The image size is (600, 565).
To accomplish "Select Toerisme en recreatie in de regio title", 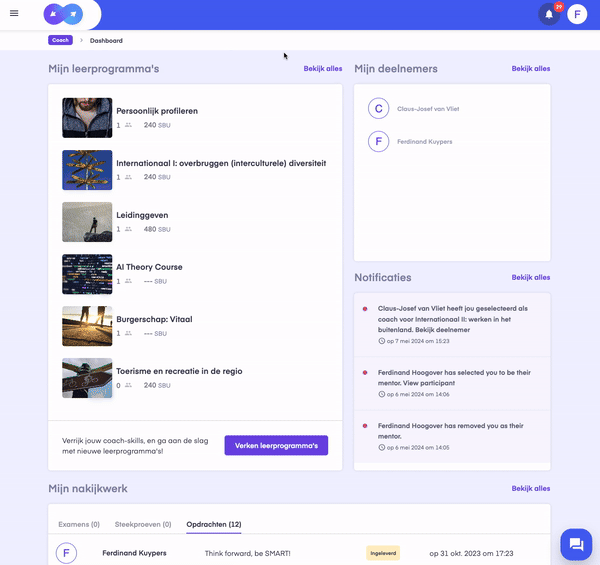I will pos(179,371).
